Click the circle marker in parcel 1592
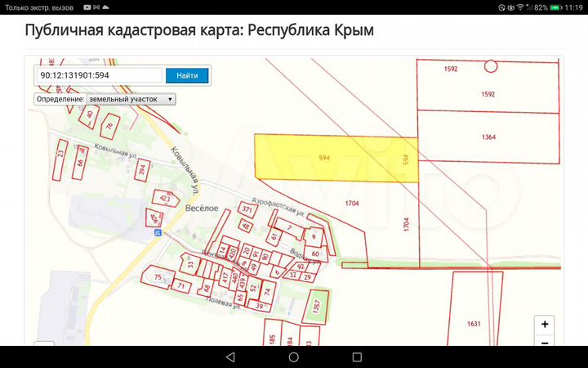588x368 pixels. pos(491,66)
